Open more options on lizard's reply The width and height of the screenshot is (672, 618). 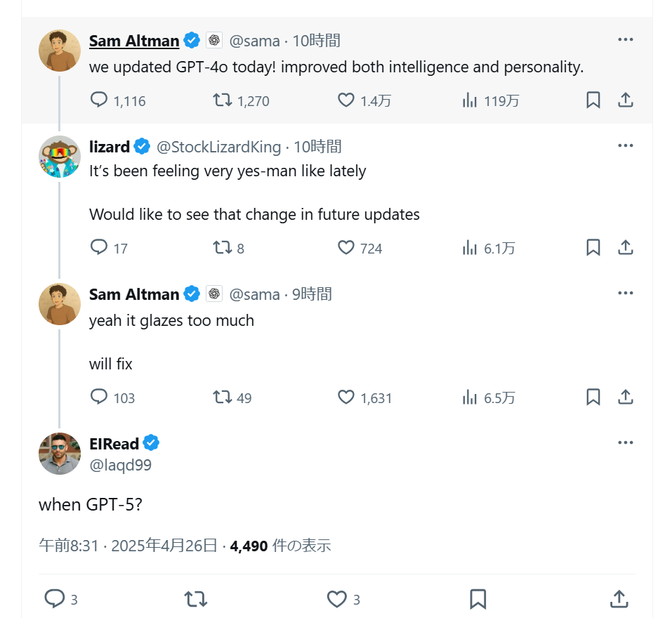[x=626, y=145]
